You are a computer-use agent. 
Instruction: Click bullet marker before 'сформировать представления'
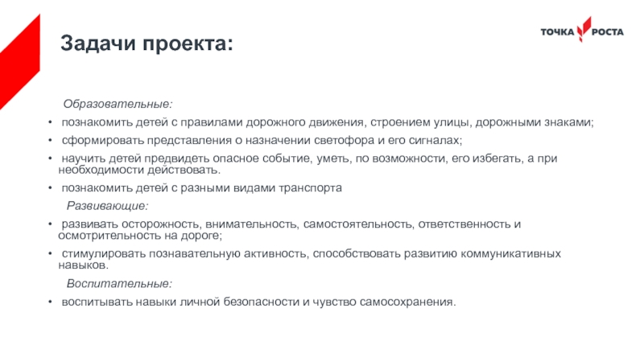[52, 140]
